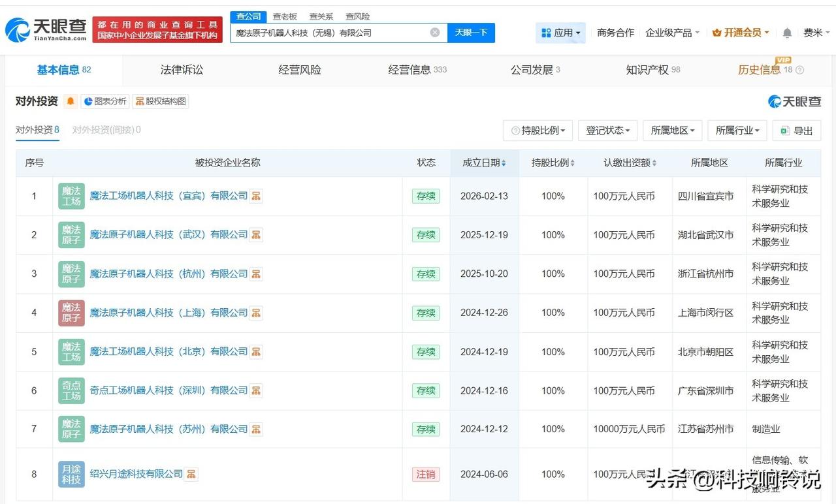The image size is (836, 504).
Task: Click the 魔法原子 logo tile in row 2 (武汉)
Action: (x=71, y=234)
